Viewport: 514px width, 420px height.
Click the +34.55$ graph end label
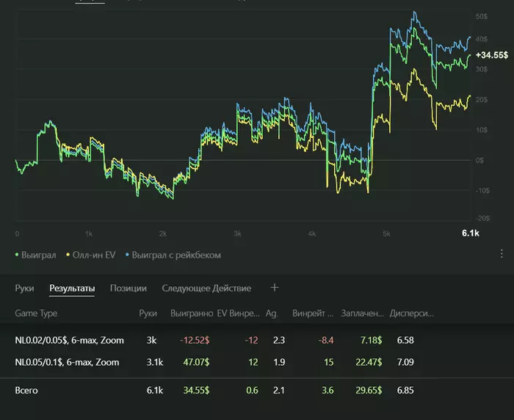pyautogui.click(x=491, y=55)
